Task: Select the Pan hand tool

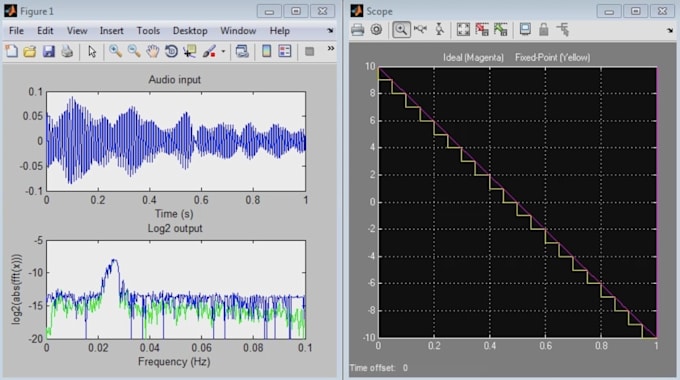Action: 152,51
